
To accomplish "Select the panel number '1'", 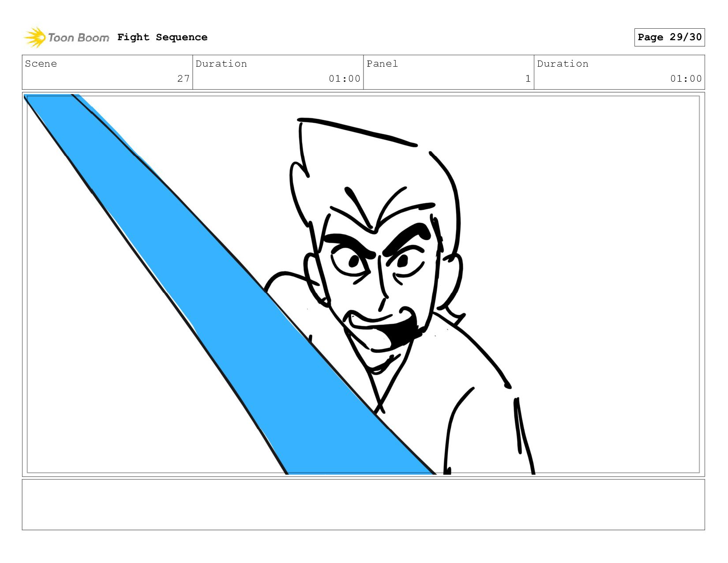I will [x=528, y=79].
